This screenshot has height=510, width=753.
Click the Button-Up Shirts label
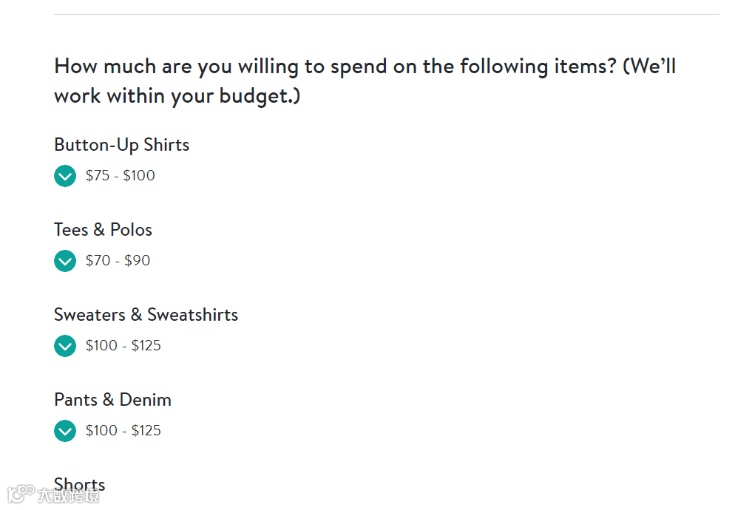[x=121, y=145]
